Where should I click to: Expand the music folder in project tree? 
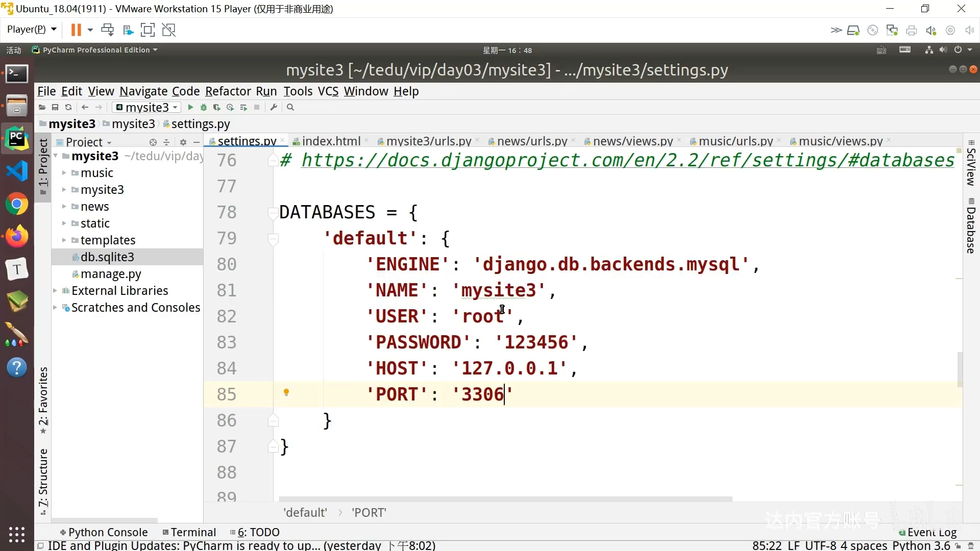pos(65,173)
